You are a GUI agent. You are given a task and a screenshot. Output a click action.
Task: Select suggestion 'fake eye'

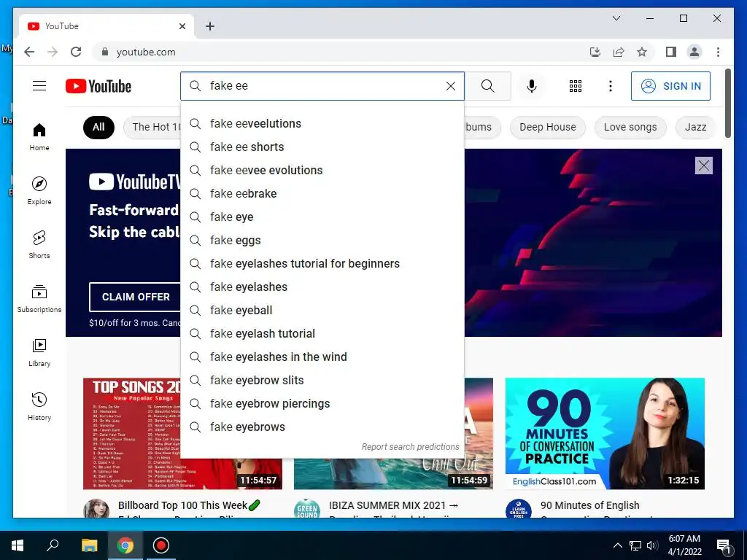point(322,217)
